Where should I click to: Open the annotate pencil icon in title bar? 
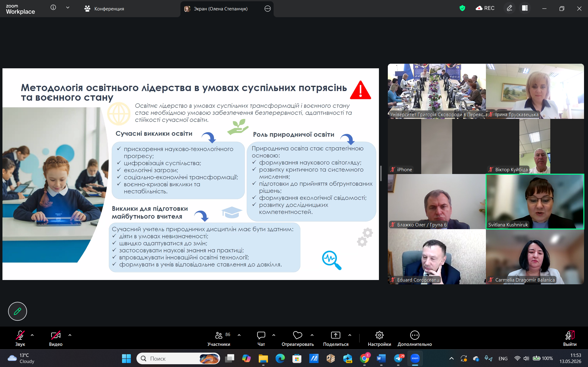click(509, 8)
